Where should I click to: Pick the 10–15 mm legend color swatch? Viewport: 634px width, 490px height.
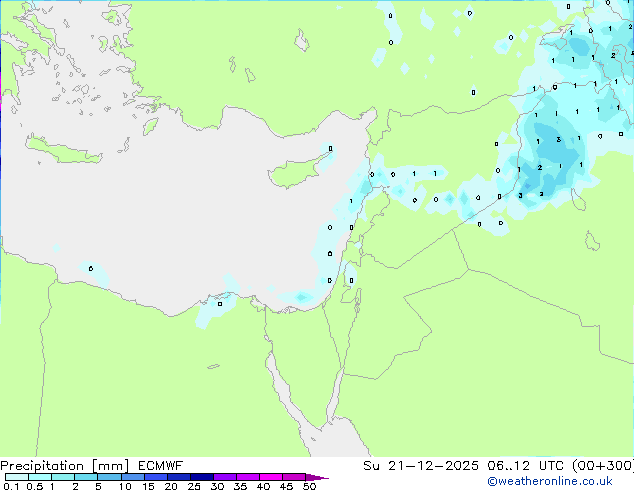(132, 477)
